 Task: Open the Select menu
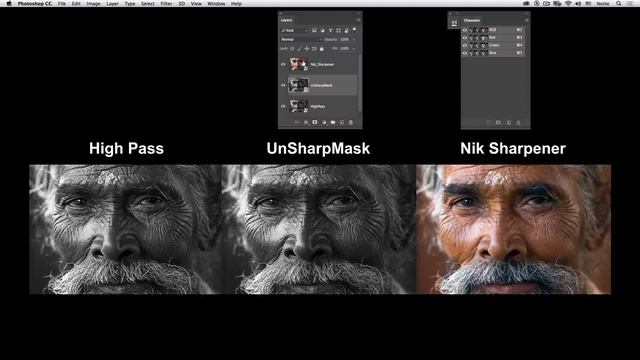(148, 4)
